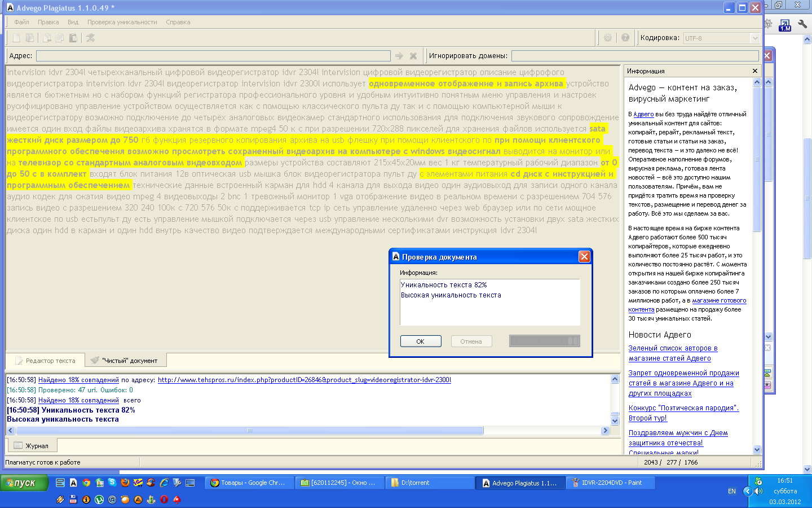Open Firefox from the quick launch bar
This screenshot has width=812, height=508.
click(125, 483)
